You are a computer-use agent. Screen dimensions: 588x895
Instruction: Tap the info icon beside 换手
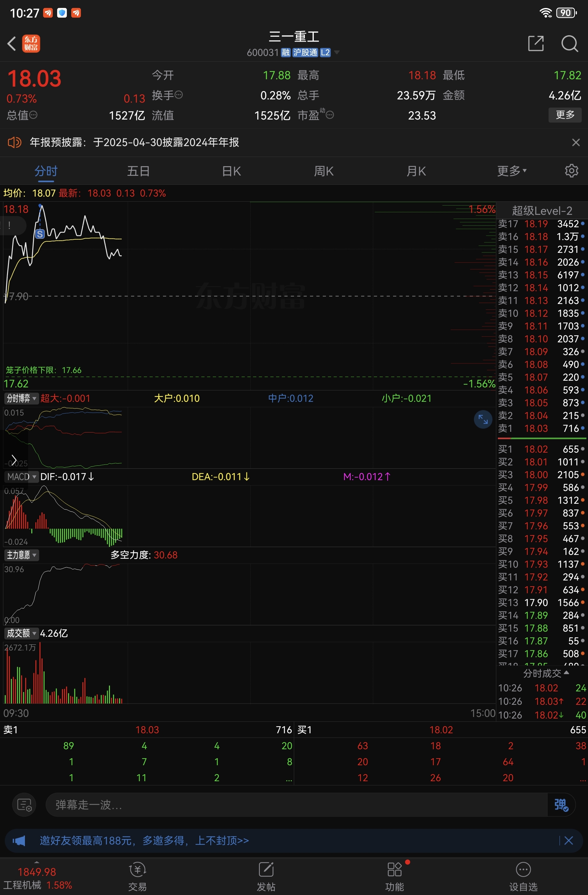click(x=179, y=95)
